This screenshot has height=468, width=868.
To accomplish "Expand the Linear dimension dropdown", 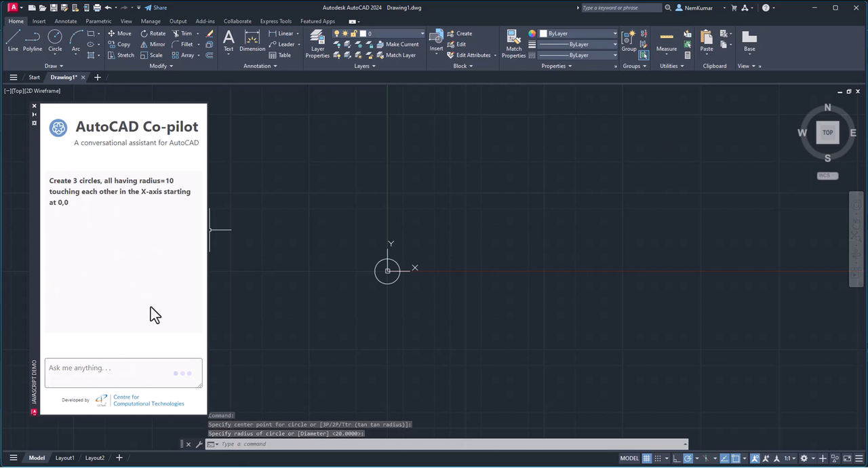I will [x=298, y=33].
